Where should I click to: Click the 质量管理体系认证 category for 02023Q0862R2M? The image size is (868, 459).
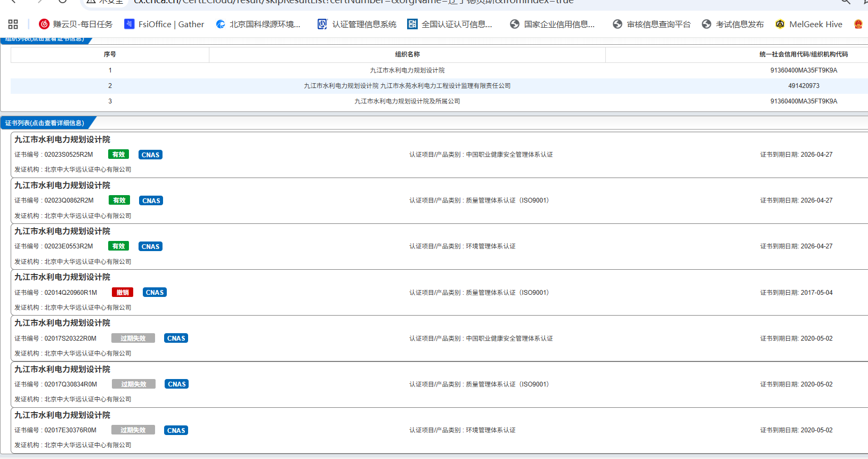(507, 200)
